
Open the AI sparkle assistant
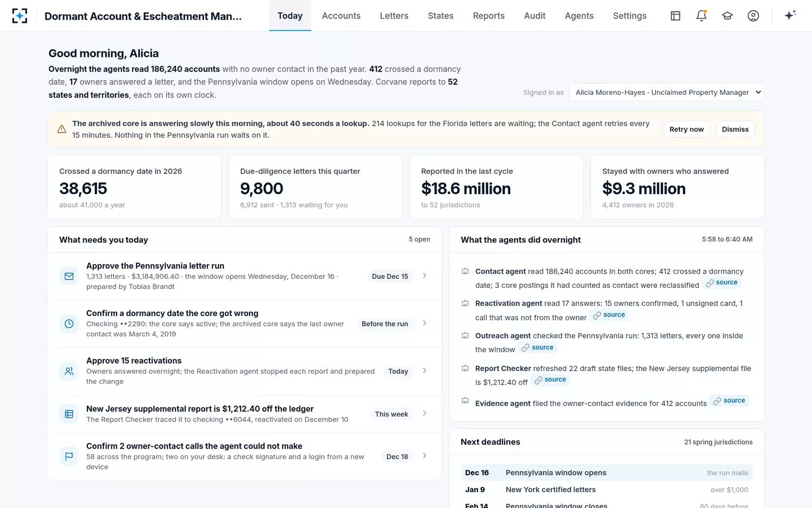(790, 15)
